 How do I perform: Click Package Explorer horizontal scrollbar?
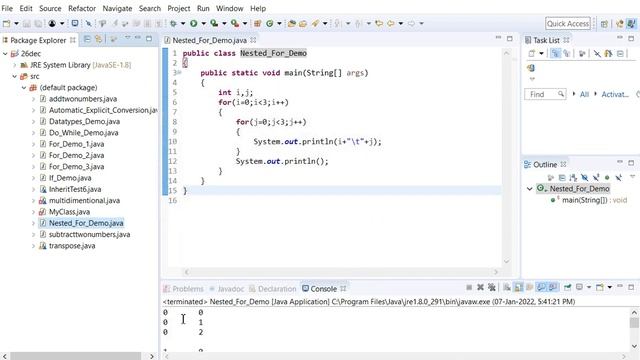[x=76, y=356]
